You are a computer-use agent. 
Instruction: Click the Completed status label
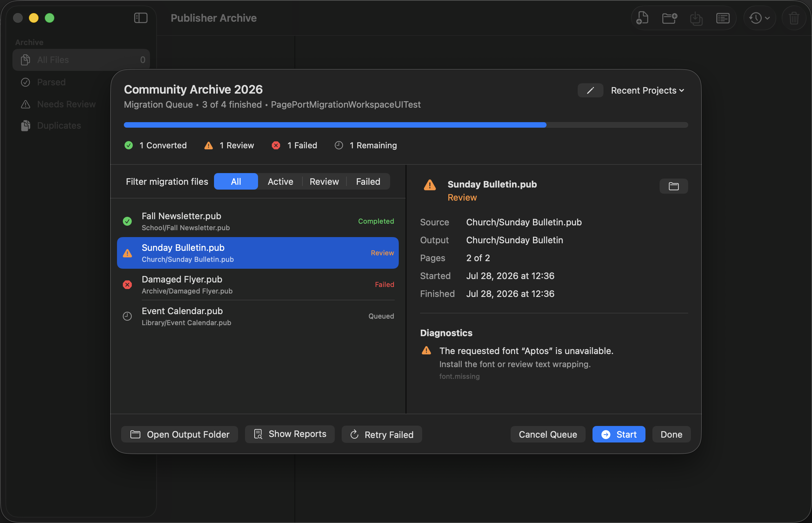click(376, 221)
